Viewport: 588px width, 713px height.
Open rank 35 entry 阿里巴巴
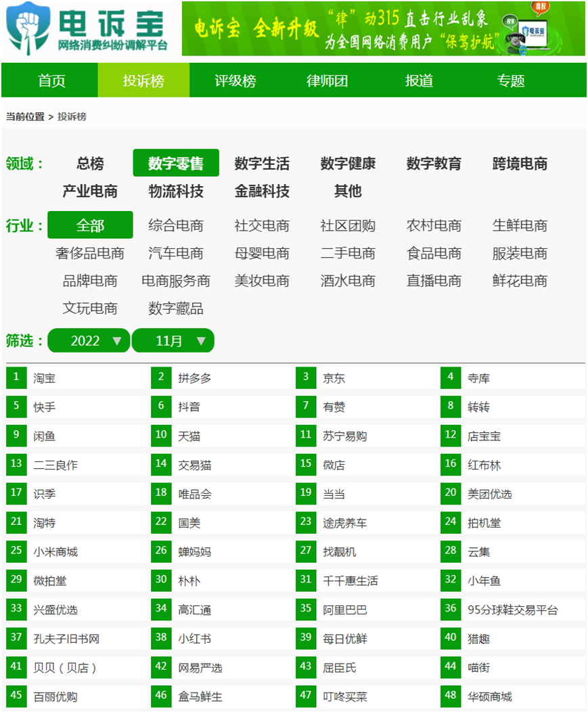click(344, 610)
